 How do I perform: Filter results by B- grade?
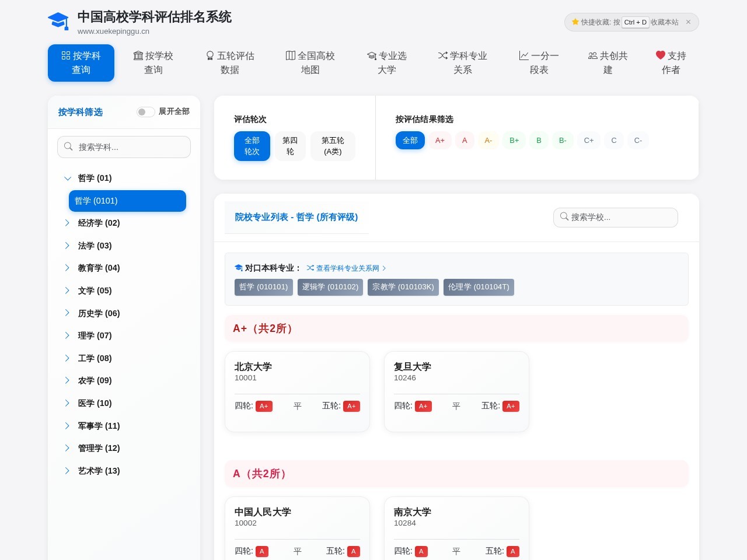click(563, 141)
